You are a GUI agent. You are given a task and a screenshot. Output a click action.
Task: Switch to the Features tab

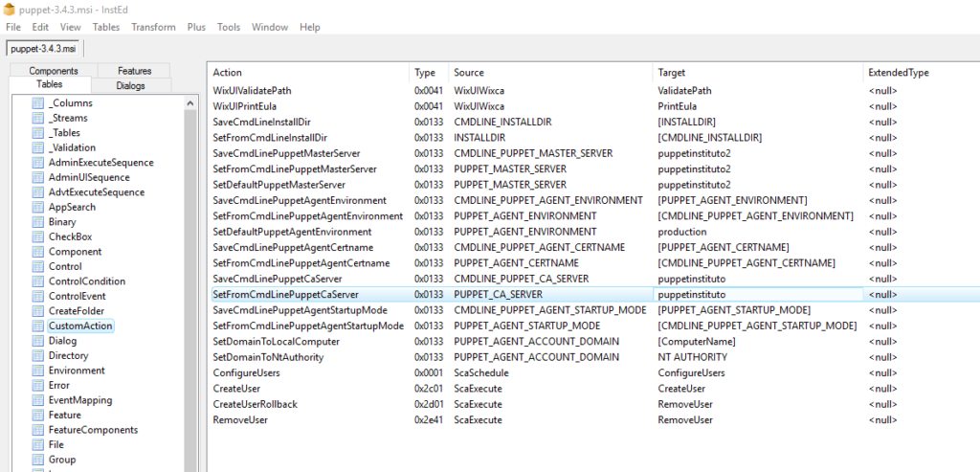click(134, 71)
